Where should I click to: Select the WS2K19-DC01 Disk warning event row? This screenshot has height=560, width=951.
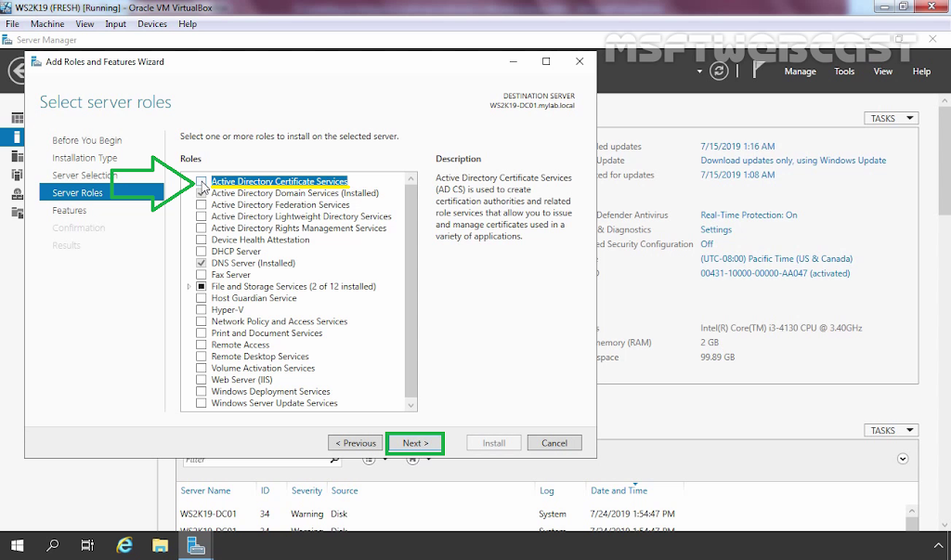tap(542, 514)
